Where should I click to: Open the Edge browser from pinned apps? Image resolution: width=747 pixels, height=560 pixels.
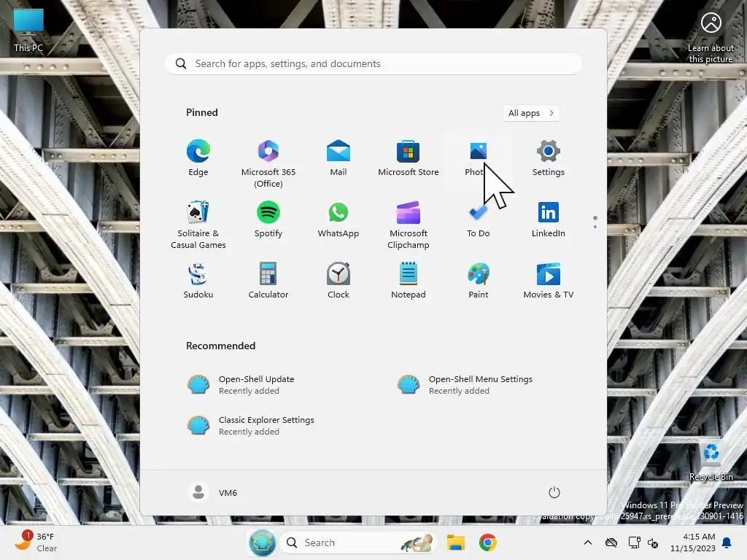point(198,158)
